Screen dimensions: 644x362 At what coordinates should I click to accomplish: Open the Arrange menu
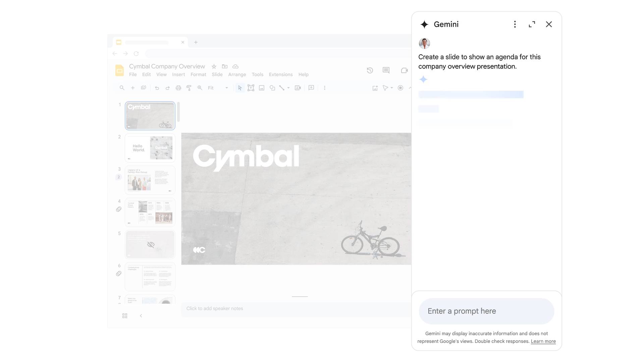pyautogui.click(x=237, y=74)
